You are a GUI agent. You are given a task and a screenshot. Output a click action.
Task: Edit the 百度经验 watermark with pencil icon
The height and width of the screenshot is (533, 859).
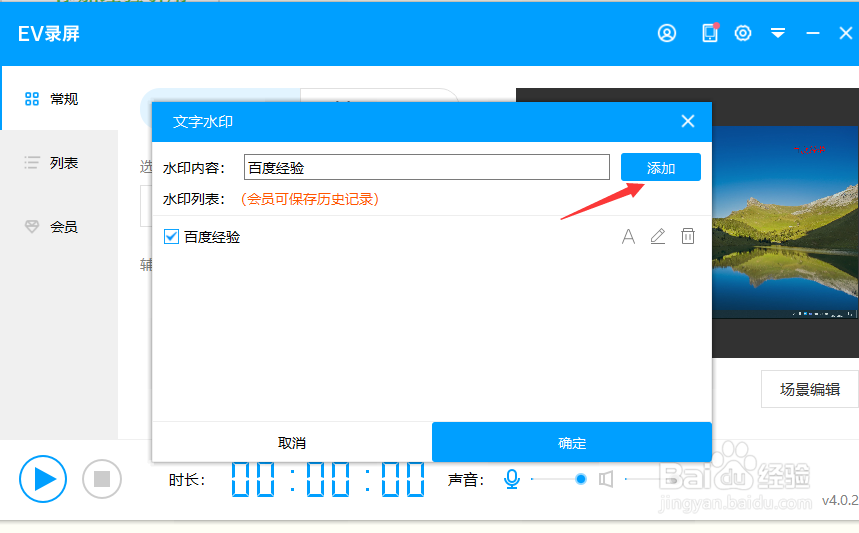(658, 237)
